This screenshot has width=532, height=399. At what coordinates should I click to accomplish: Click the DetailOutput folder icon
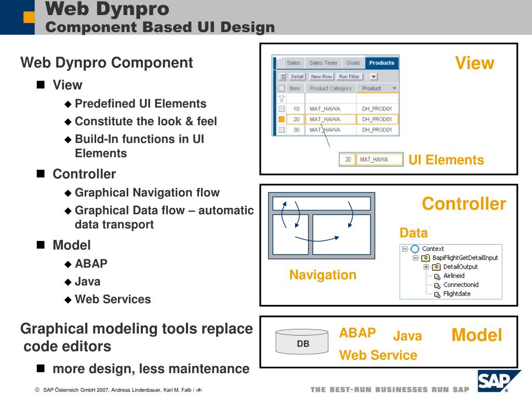point(436,267)
